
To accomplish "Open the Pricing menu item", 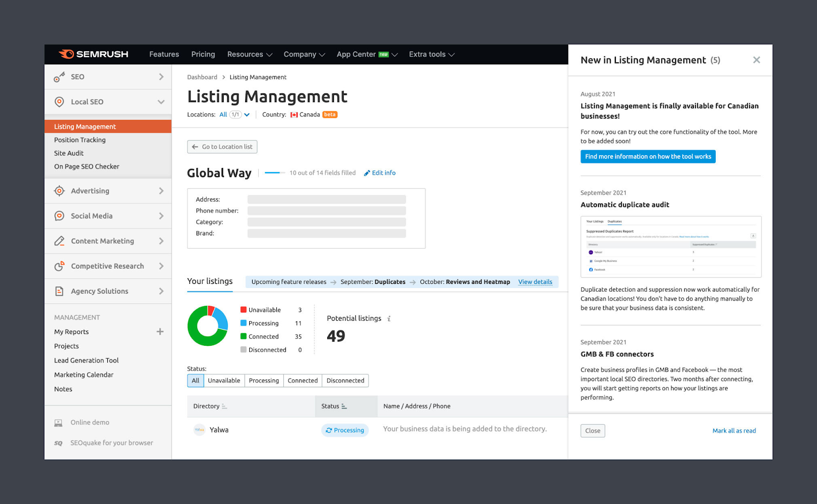I will (x=203, y=54).
